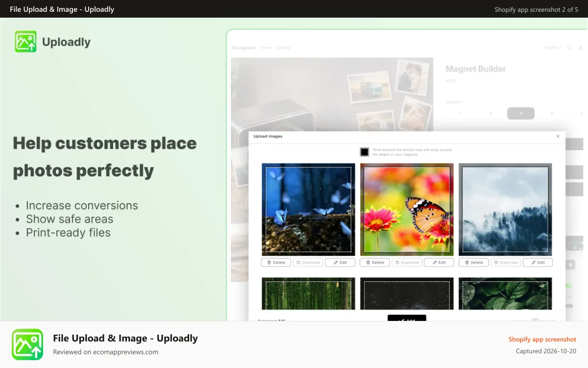Select the starry night sky thumbnail
Image resolution: width=588 pixels, height=368 pixels.
tap(407, 293)
